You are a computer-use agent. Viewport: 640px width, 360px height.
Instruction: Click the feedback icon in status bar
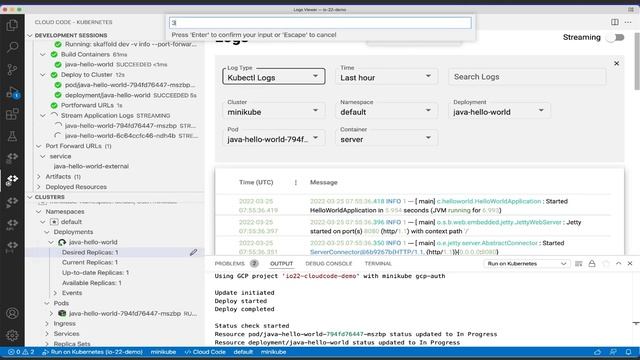point(613,352)
